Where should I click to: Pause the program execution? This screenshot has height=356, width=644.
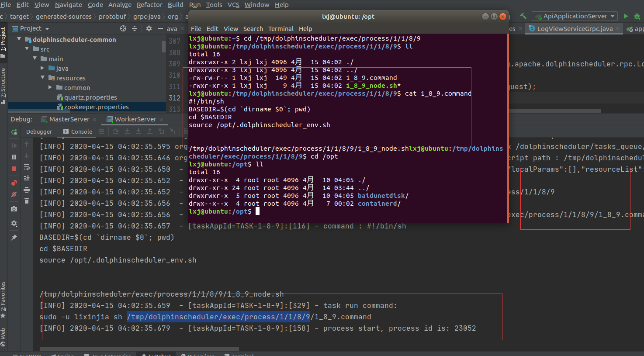point(14,156)
